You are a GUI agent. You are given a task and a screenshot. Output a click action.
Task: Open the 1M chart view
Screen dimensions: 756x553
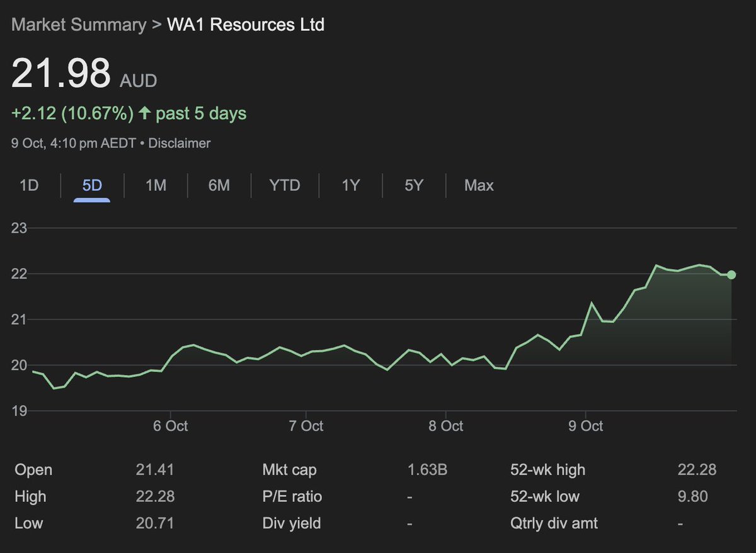click(156, 185)
